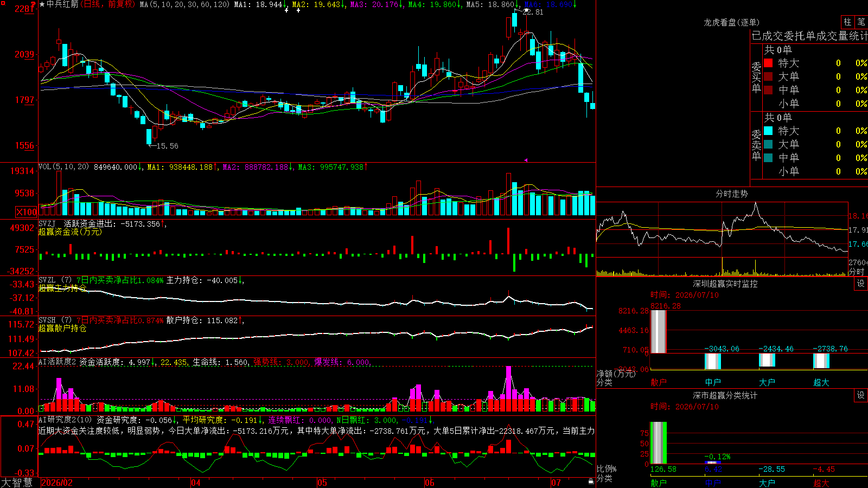This screenshot has height=488, width=868.
Task: Click the MA(5,10,20,30,60,120) indicator label
Action: [x=184, y=4]
